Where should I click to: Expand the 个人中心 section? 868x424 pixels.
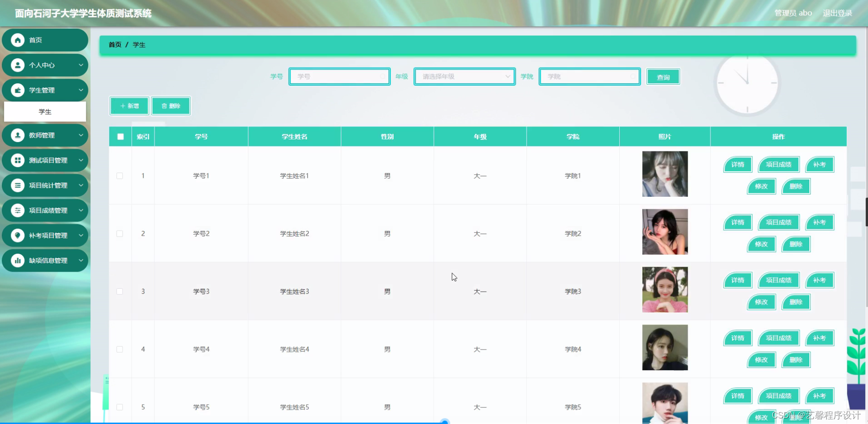81,65
